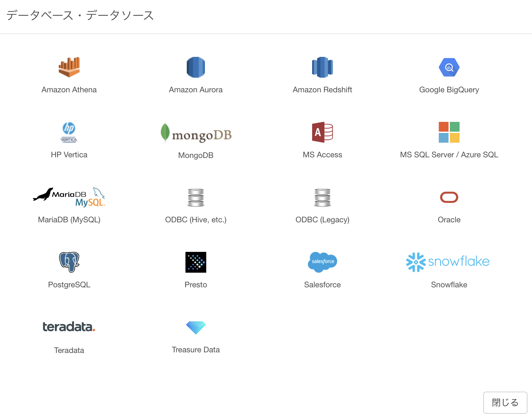Pick the snowflake logo
532x416 pixels.
pyautogui.click(x=448, y=262)
